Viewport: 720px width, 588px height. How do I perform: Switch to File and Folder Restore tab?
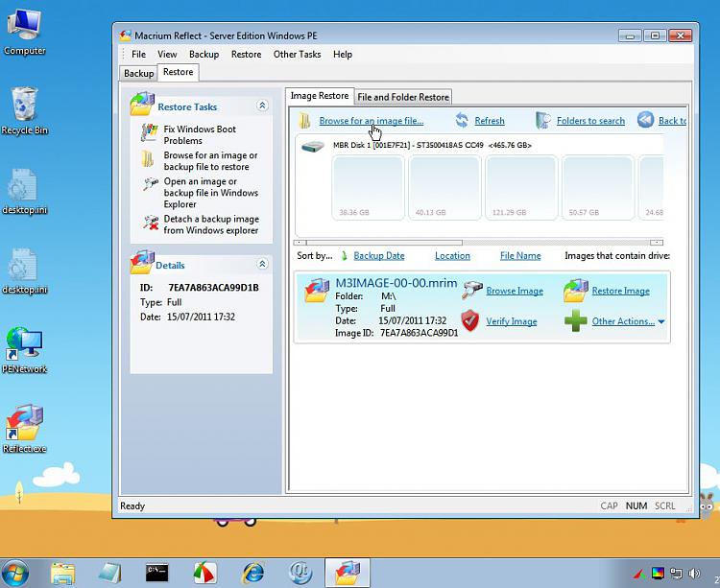click(x=403, y=97)
